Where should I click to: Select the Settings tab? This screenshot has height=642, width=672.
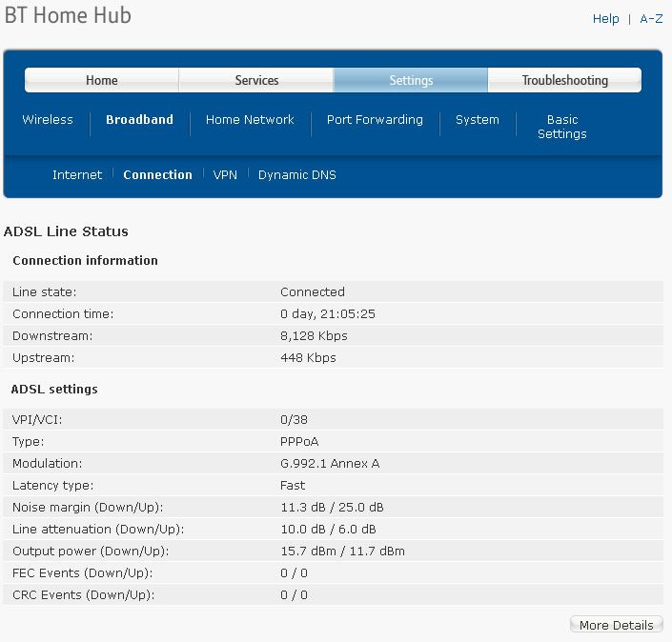click(411, 80)
